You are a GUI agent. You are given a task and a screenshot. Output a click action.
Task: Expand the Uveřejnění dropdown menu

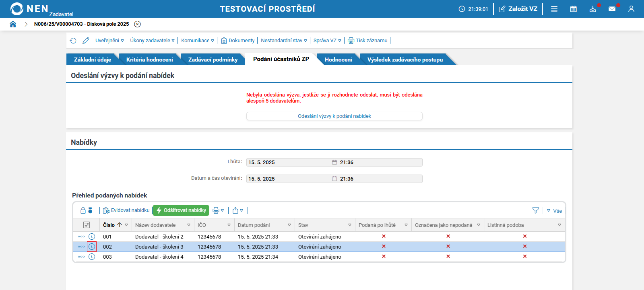pyautogui.click(x=109, y=41)
